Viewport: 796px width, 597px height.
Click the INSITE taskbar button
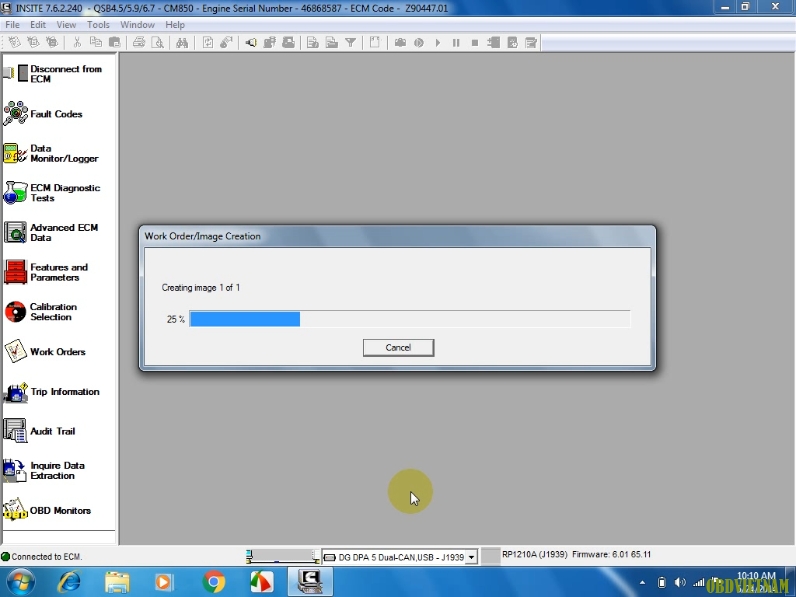pos(310,582)
